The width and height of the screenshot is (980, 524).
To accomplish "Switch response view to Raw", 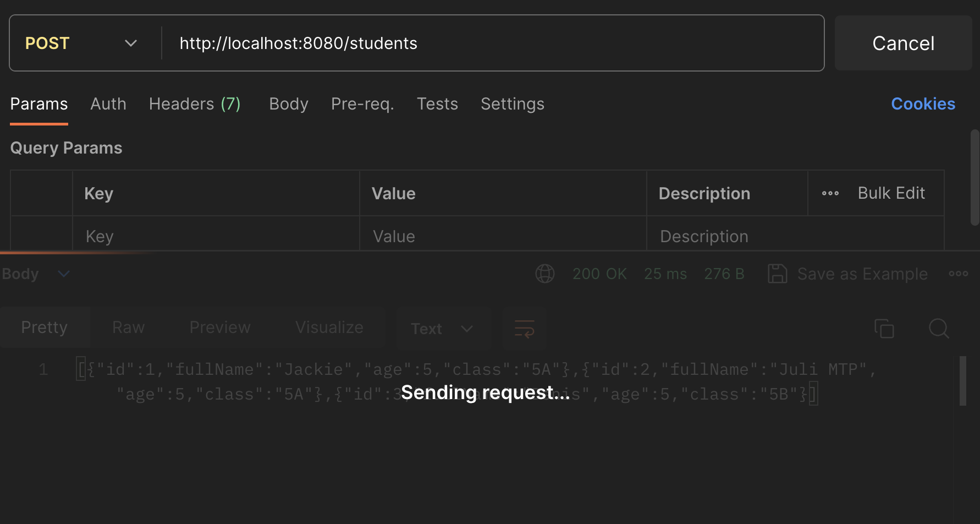I will click(128, 327).
